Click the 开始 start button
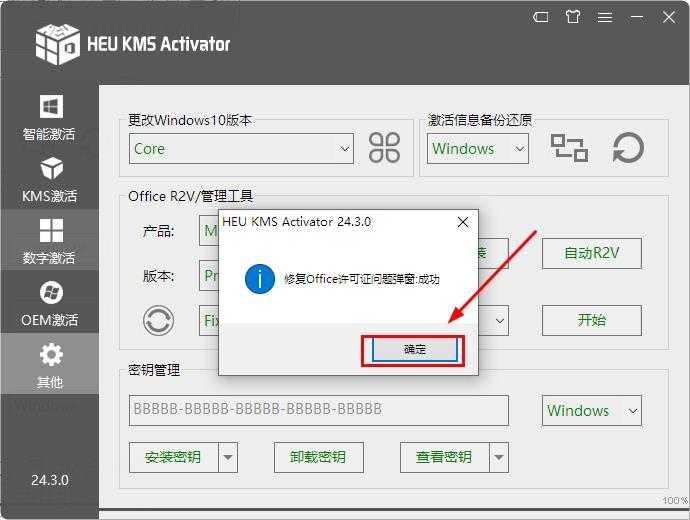The width and height of the screenshot is (690, 520). coord(591,320)
